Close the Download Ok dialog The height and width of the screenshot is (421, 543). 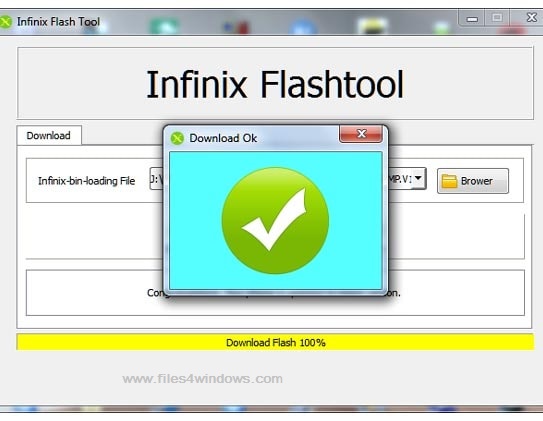(361, 134)
